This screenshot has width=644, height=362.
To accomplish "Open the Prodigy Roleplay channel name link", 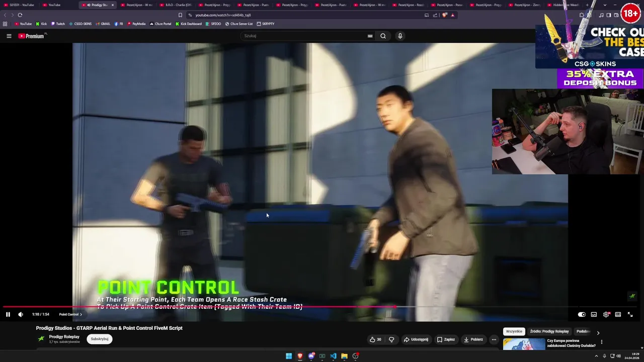I will [64, 337].
